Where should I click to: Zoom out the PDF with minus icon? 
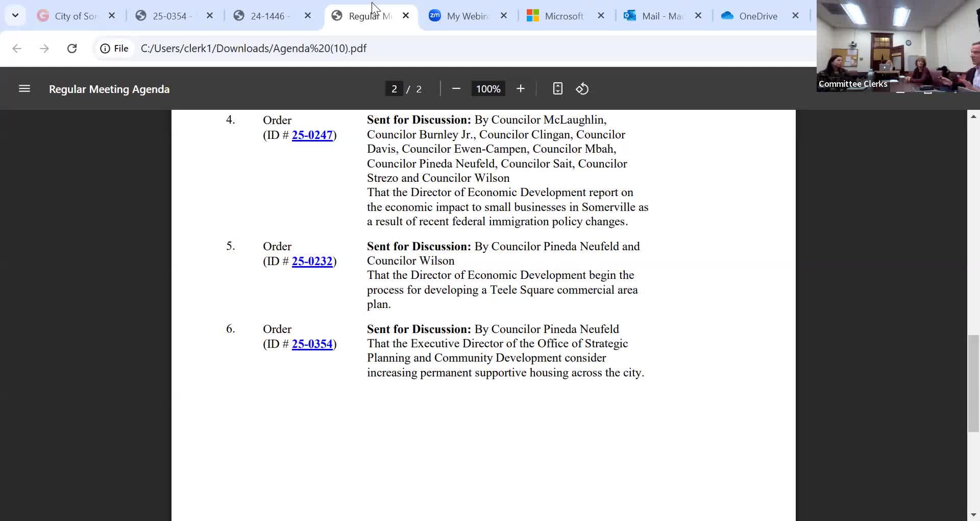coord(456,88)
